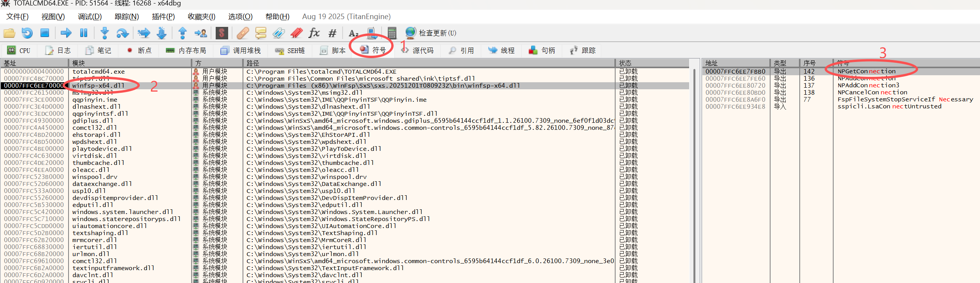The height and width of the screenshot is (283, 980).
Task: Click the Execute Till Return up-arrow icon
Action: (x=182, y=33)
